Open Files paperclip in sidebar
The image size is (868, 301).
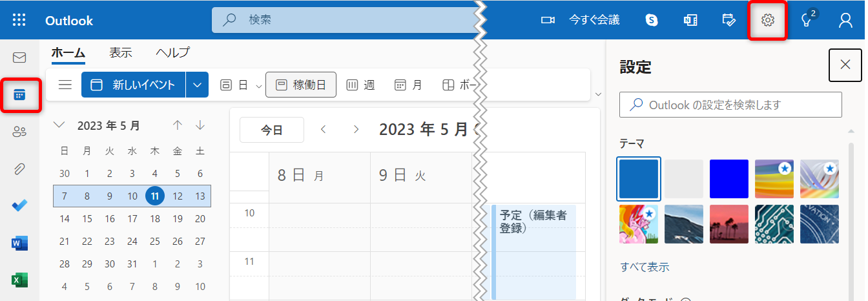point(19,169)
